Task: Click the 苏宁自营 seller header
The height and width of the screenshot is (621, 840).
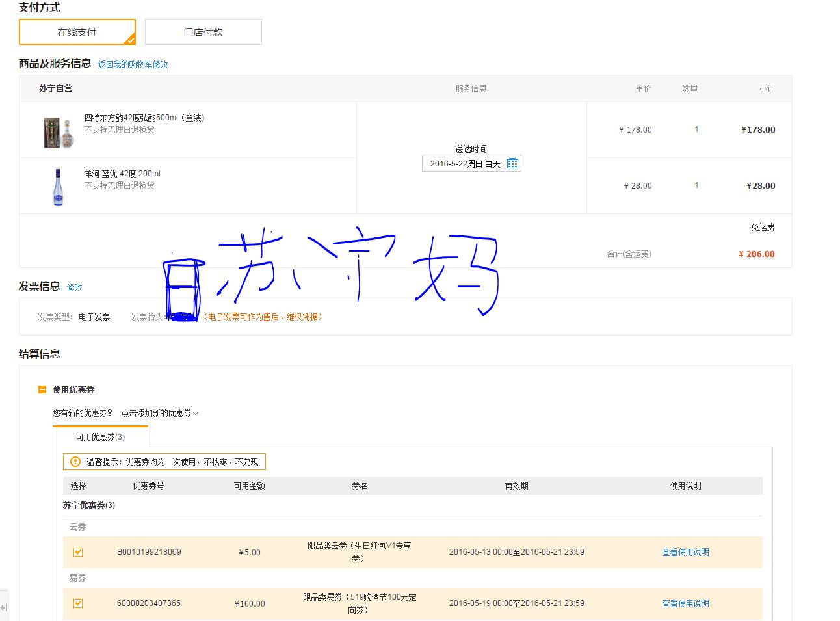Action: pyautogui.click(x=55, y=88)
